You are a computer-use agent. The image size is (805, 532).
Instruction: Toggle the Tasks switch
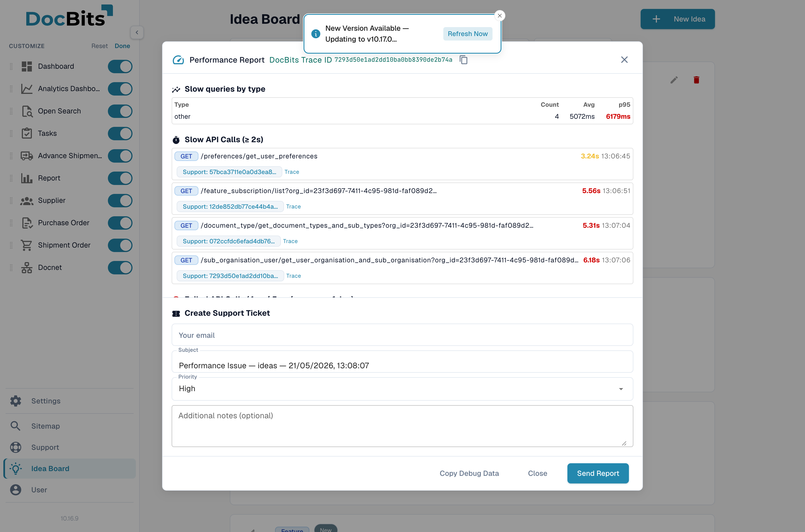click(120, 133)
